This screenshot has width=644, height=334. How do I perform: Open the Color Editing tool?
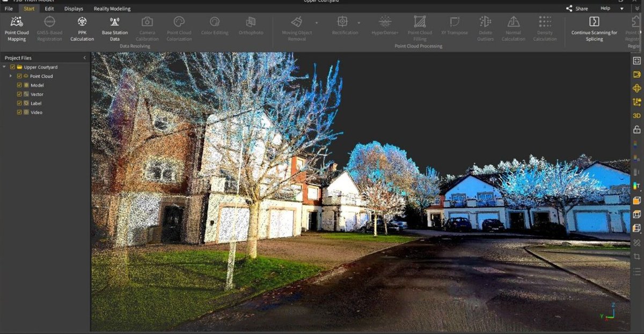click(x=215, y=25)
